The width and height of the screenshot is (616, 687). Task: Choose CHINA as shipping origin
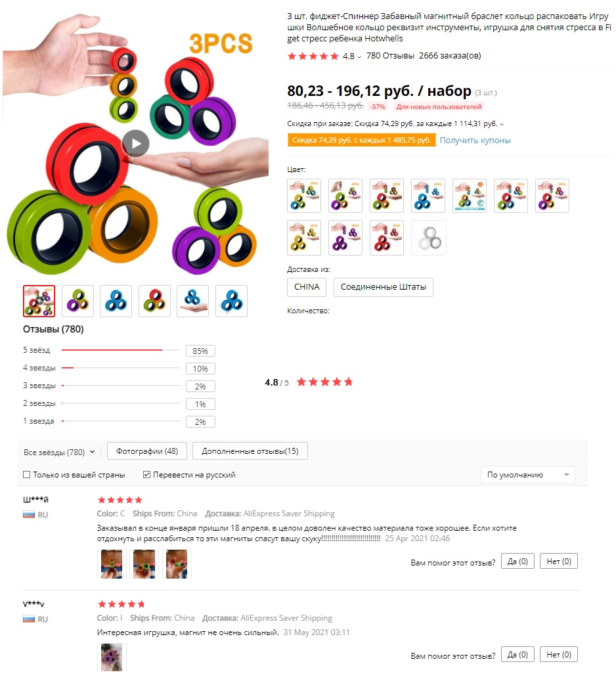tap(307, 287)
